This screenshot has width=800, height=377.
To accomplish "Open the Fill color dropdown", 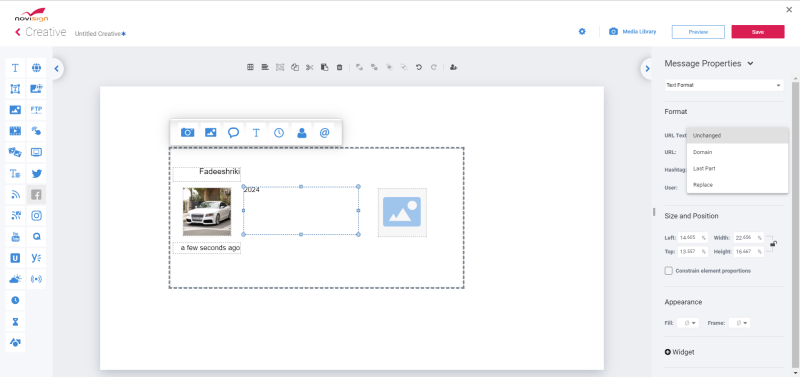I will click(688, 323).
